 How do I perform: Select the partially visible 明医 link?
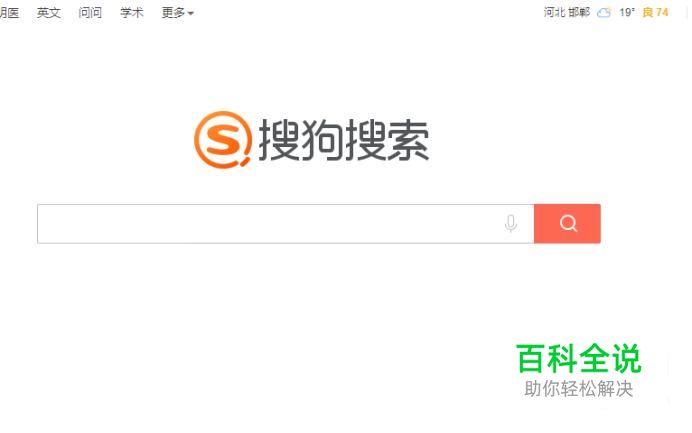tap(9, 13)
